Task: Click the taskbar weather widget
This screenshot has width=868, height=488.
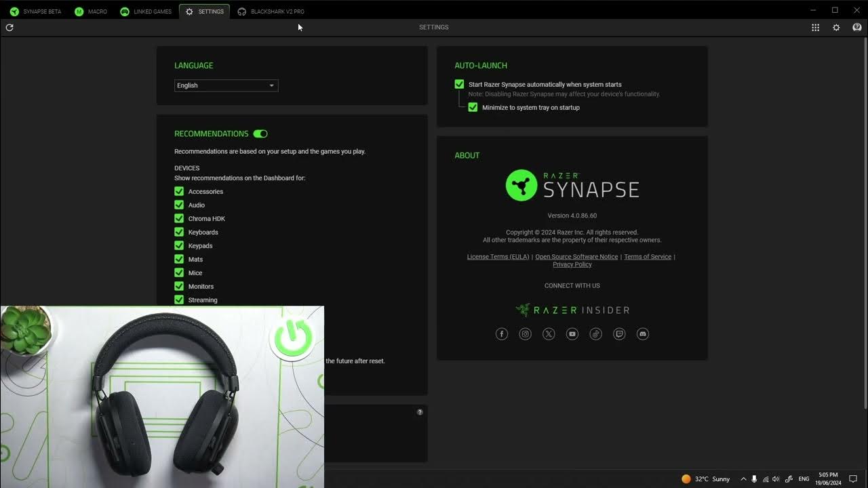Action: point(706,479)
